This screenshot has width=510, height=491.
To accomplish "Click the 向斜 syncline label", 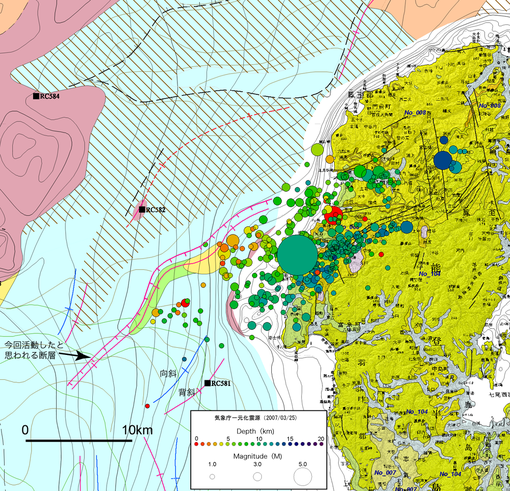I will coord(168,373).
